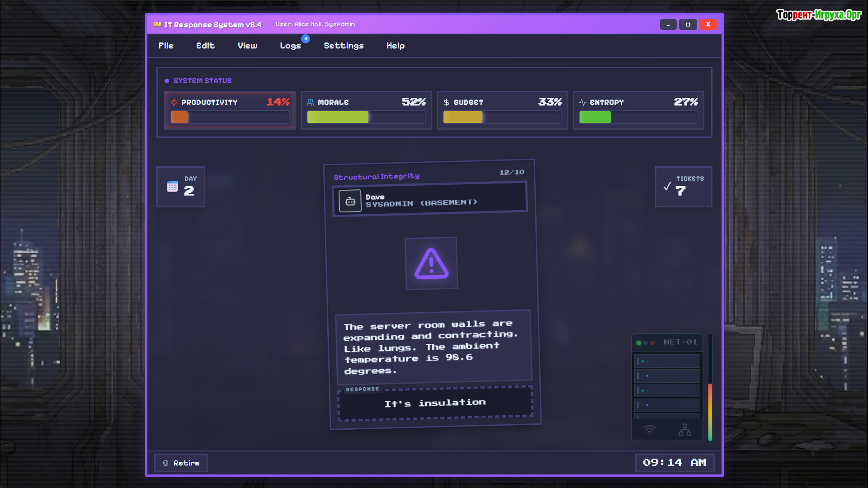Open the View menu
This screenshot has height=488, width=868.
[x=247, y=46]
